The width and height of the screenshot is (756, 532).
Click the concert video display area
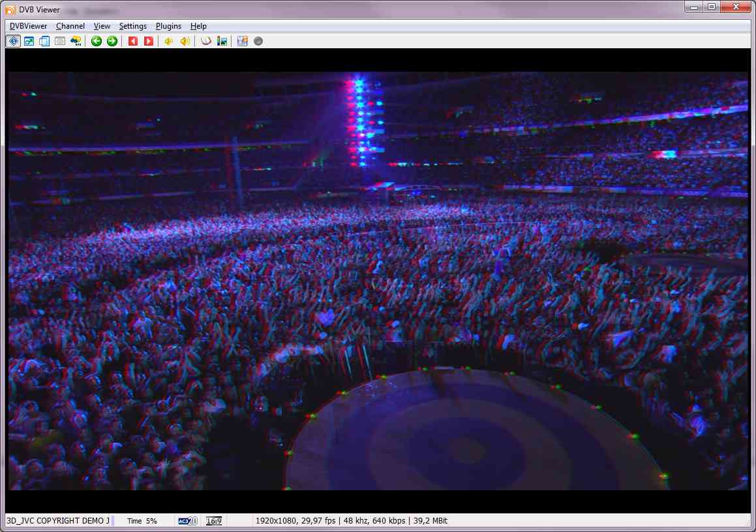click(378, 281)
